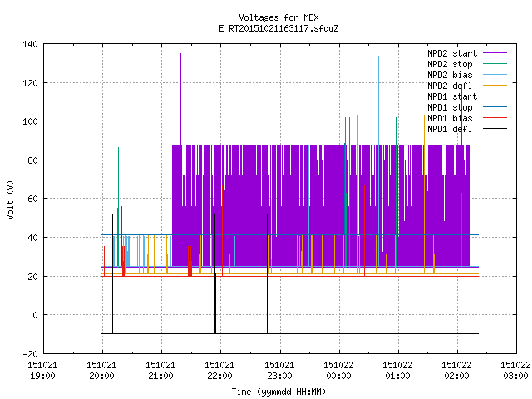
Task: Click the 151021 21:00 time tick label
Action: click(x=160, y=371)
